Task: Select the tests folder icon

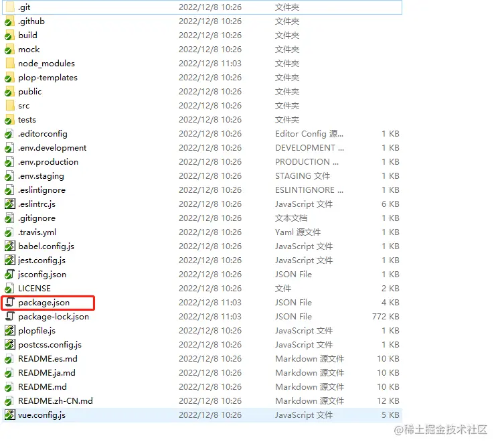Action: pyautogui.click(x=9, y=120)
